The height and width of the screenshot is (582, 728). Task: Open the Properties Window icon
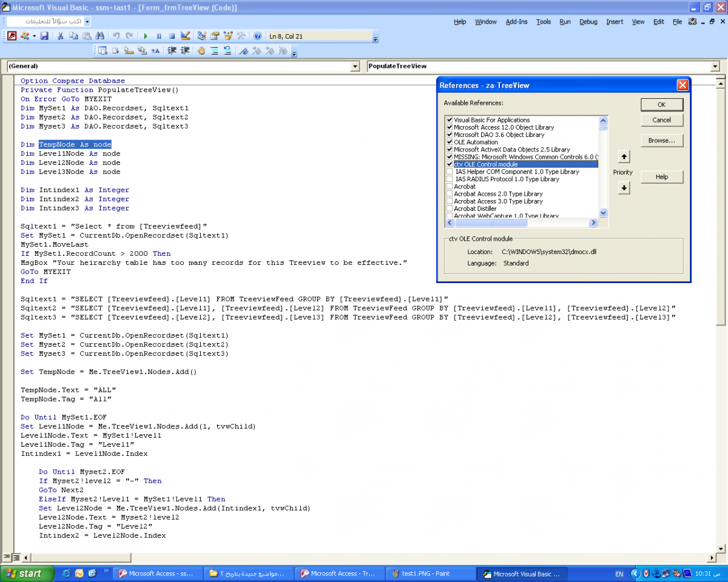coord(215,36)
